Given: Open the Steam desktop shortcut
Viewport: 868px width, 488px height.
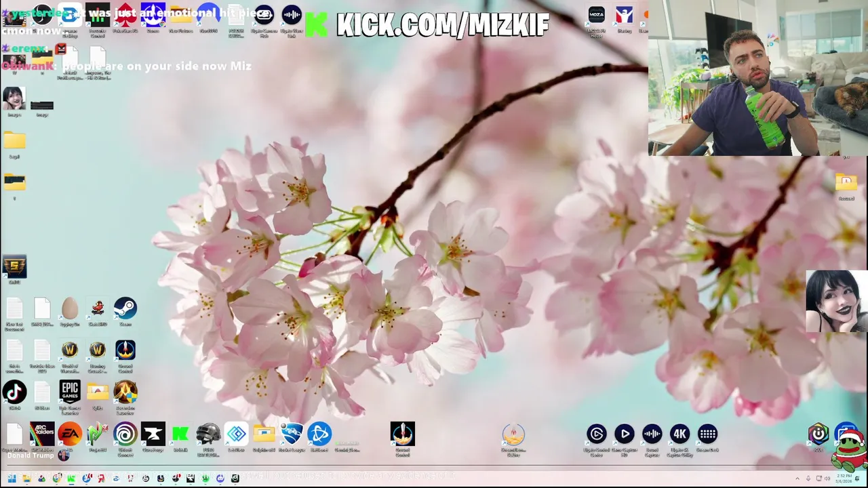Looking at the screenshot, I should point(125,308).
